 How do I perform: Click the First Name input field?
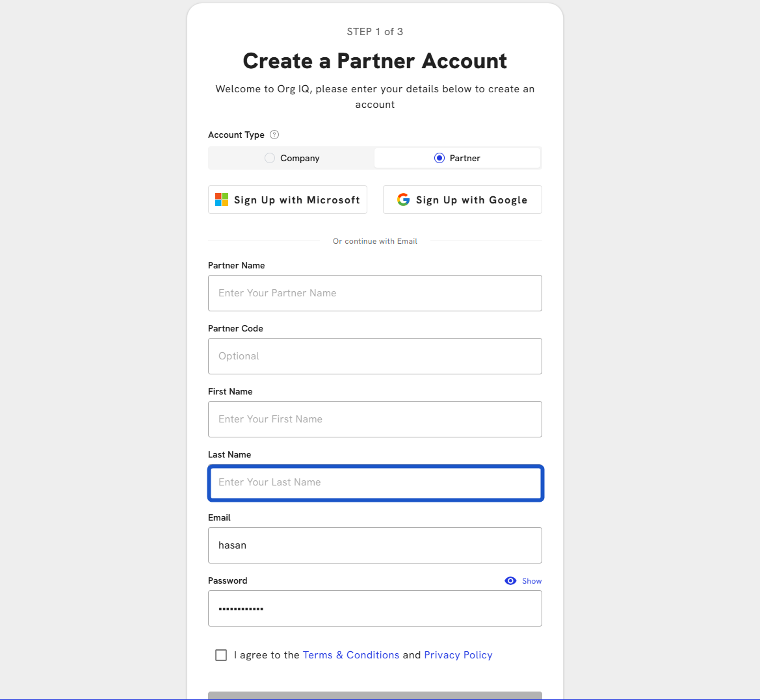374,419
